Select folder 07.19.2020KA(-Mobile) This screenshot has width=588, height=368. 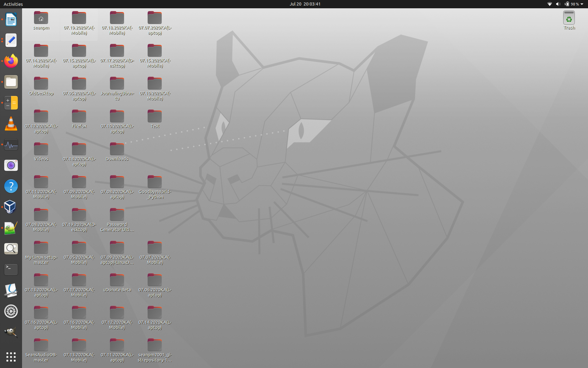point(79,23)
